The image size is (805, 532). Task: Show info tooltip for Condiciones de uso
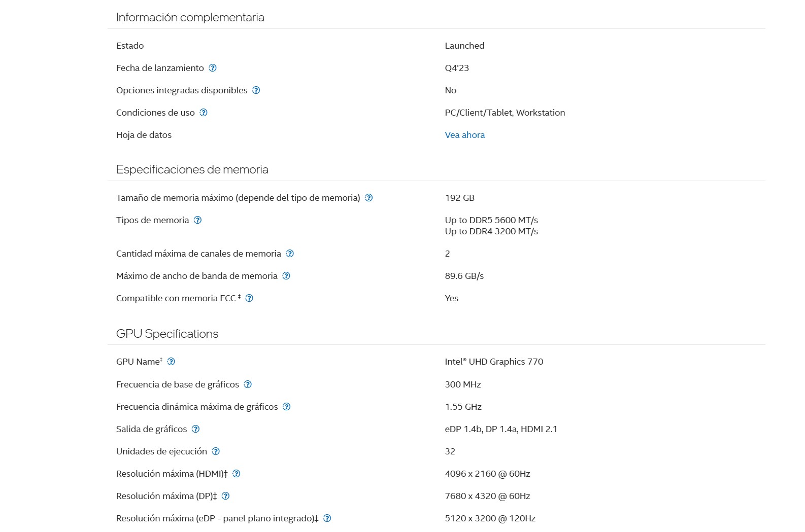pyautogui.click(x=204, y=113)
